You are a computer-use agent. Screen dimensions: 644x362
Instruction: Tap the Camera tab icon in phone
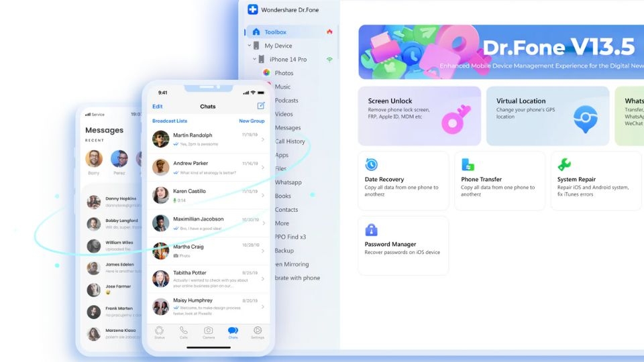[x=209, y=332]
